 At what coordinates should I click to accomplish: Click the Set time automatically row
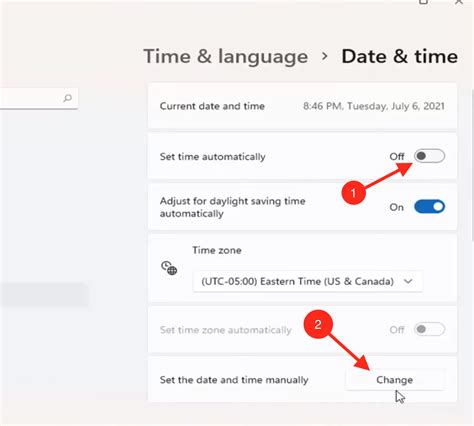pos(302,156)
